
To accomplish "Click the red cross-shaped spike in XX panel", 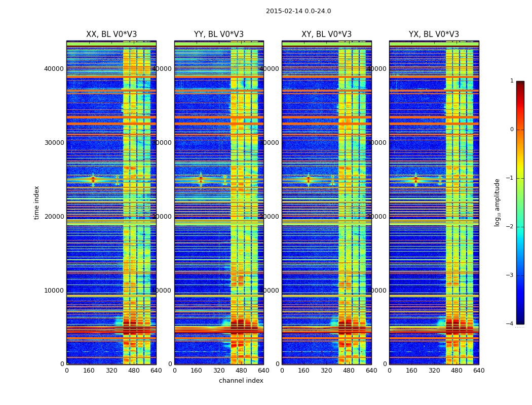I will (x=93, y=179).
